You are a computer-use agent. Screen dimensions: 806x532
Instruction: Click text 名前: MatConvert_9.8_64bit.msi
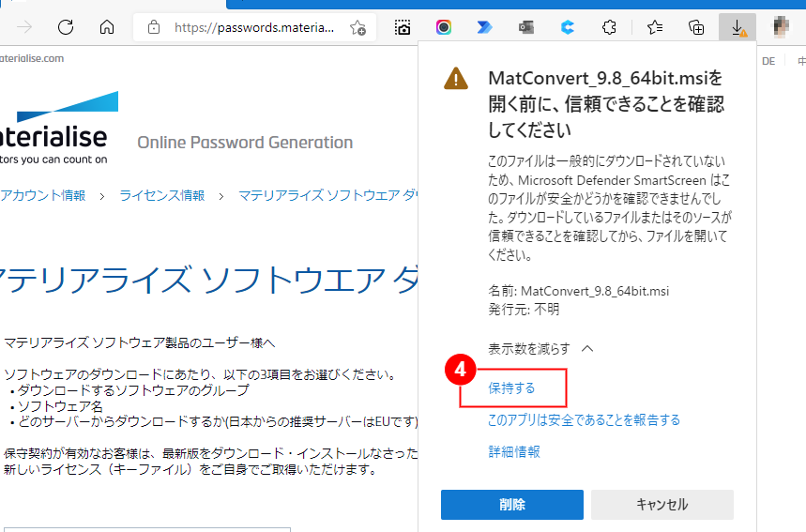point(578,291)
